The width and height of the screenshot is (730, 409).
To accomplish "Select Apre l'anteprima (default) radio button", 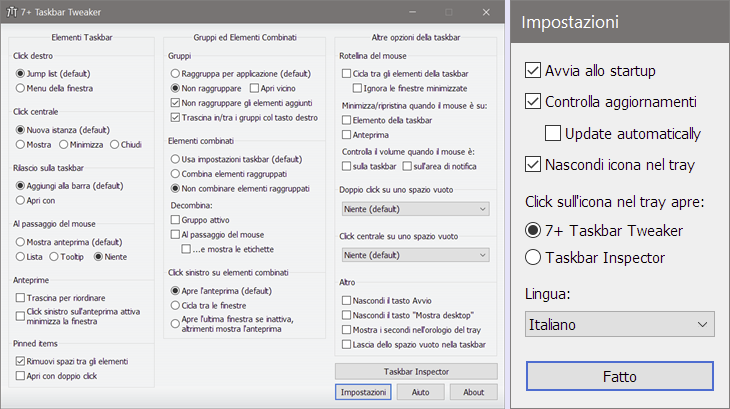I will 175,291.
